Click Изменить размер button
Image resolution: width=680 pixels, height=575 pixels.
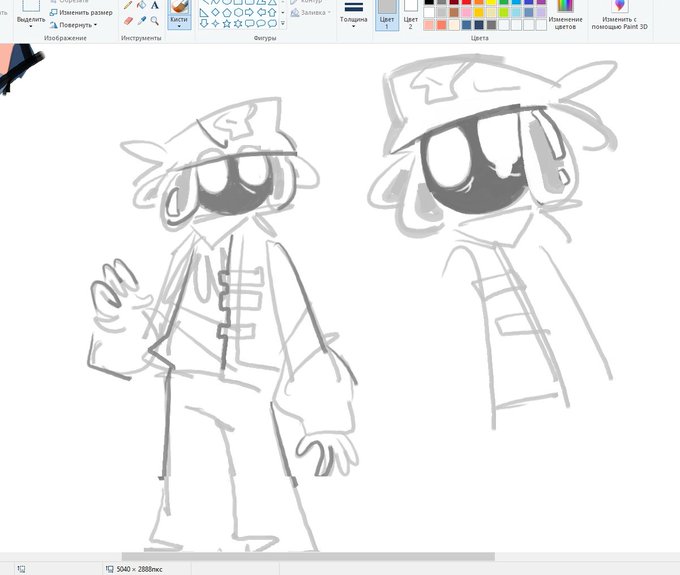click(81, 13)
